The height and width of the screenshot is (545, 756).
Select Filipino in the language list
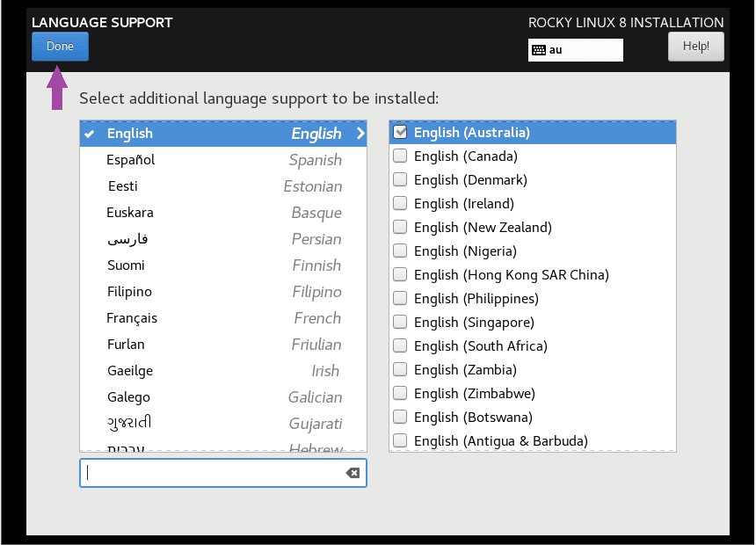[x=223, y=292]
